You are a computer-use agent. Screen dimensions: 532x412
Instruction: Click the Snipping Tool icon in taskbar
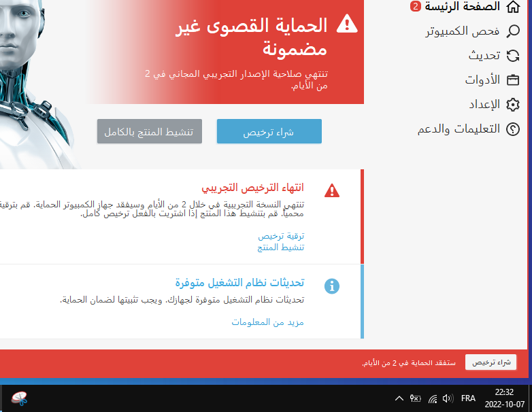pos(19,398)
